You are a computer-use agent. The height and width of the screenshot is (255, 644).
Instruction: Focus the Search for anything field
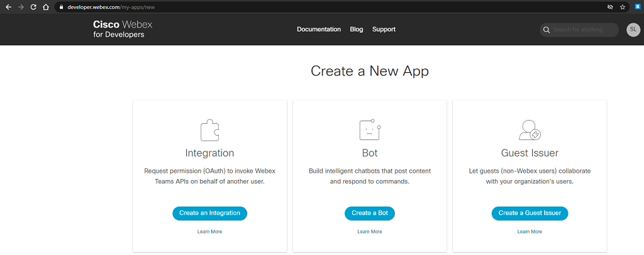[x=579, y=30]
